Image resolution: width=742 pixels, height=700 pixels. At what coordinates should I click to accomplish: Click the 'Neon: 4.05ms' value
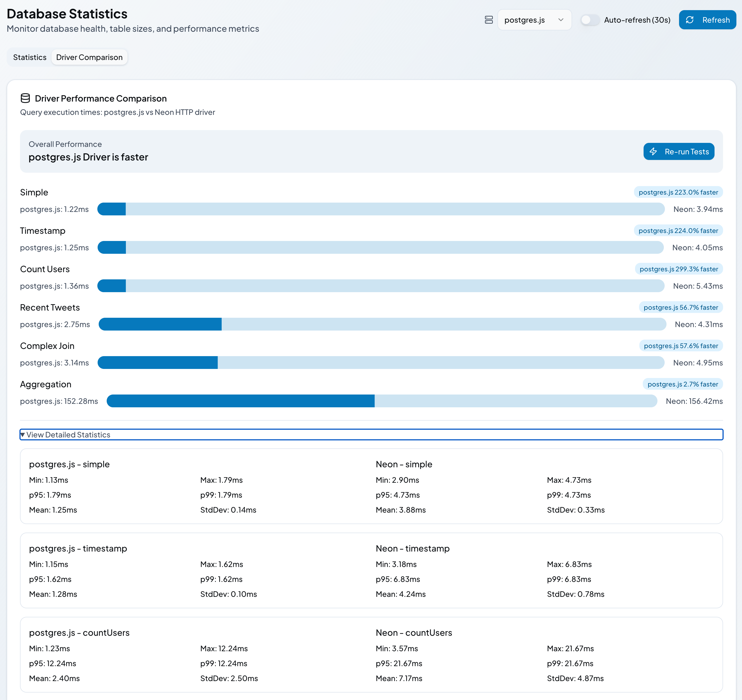pos(697,248)
